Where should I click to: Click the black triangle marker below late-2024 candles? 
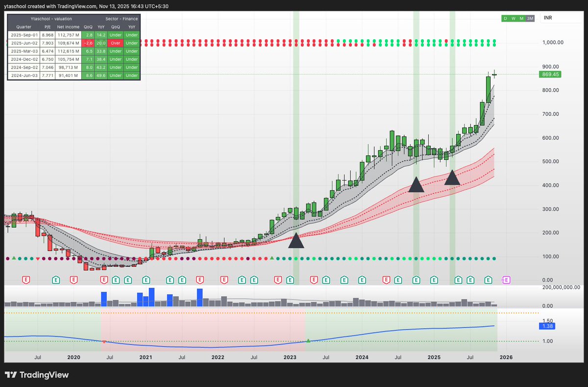[416, 184]
